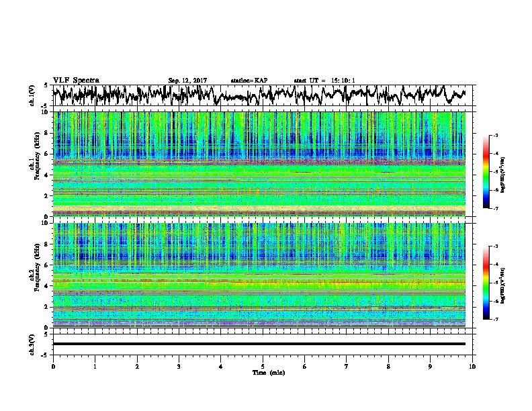This screenshot has height=411, width=532.
Task: Click the "ch.3(V)" axis label
Action: (32, 345)
